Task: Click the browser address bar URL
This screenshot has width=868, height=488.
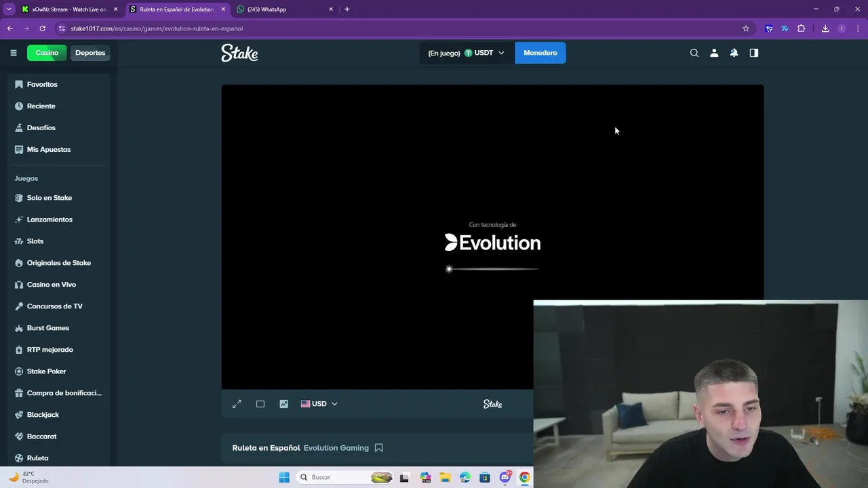Action: [157, 28]
